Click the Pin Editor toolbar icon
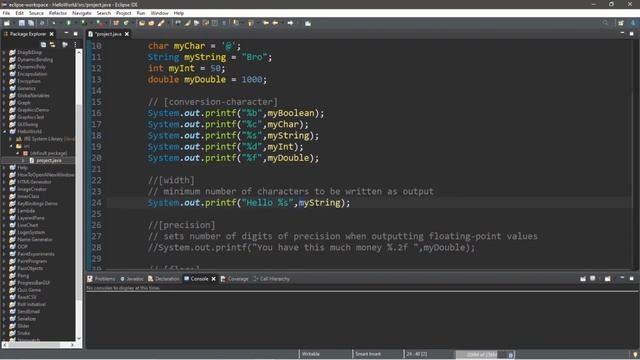This screenshot has height=360, width=640. (x=308, y=23)
